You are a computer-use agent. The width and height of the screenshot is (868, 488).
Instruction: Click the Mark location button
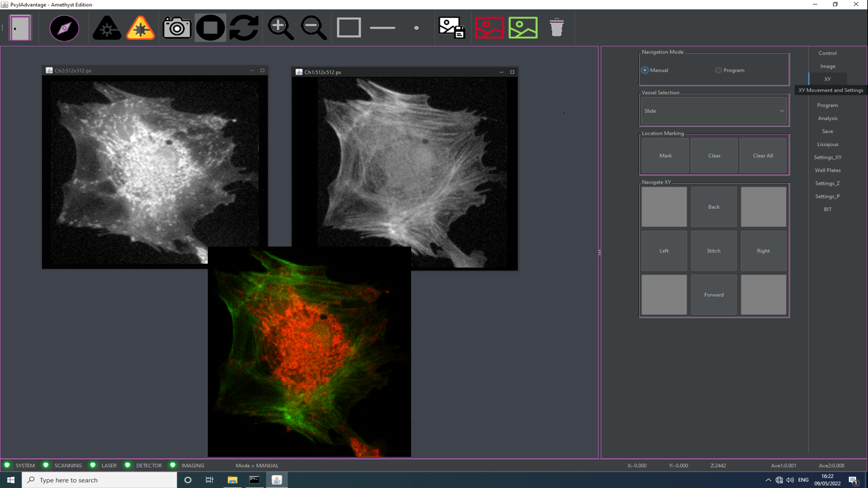pyautogui.click(x=665, y=156)
